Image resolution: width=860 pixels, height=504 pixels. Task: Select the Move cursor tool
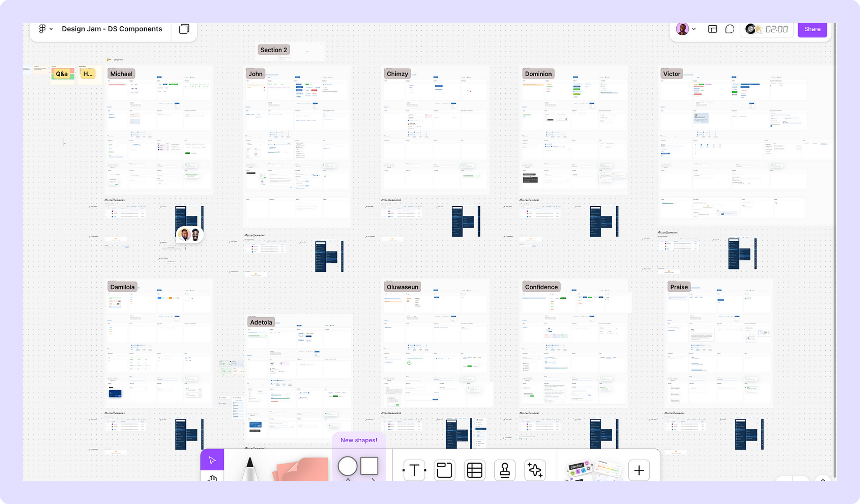(x=212, y=460)
